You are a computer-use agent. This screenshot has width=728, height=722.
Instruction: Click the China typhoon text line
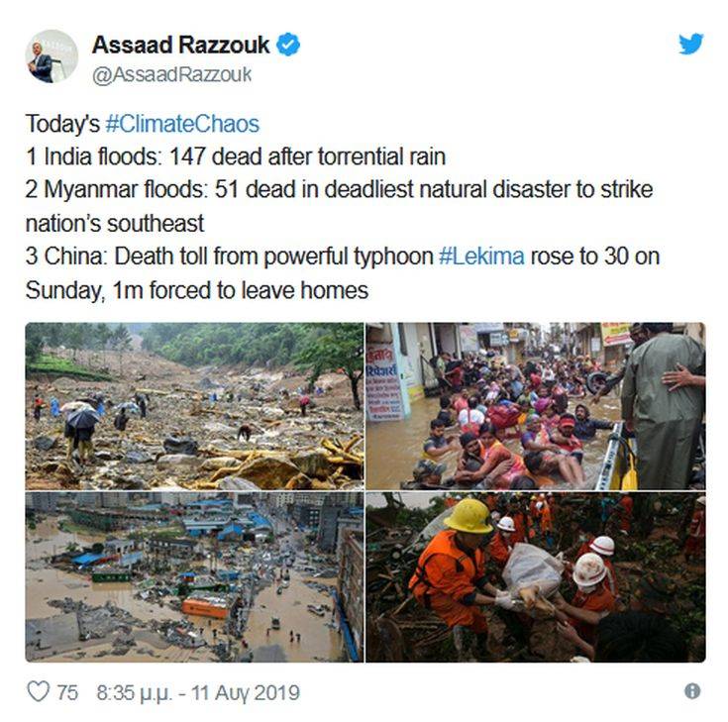tap(343, 273)
